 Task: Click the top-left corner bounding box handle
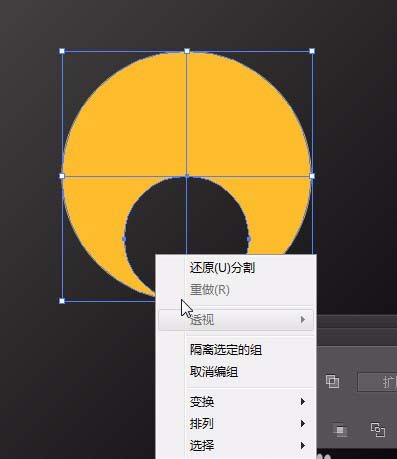pos(62,51)
